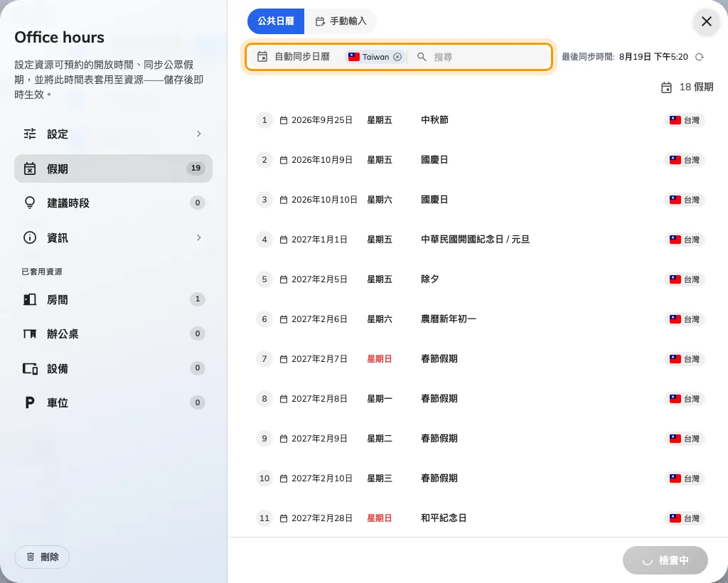Click the 自動同步日曆 calendar icon

(x=262, y=57)
